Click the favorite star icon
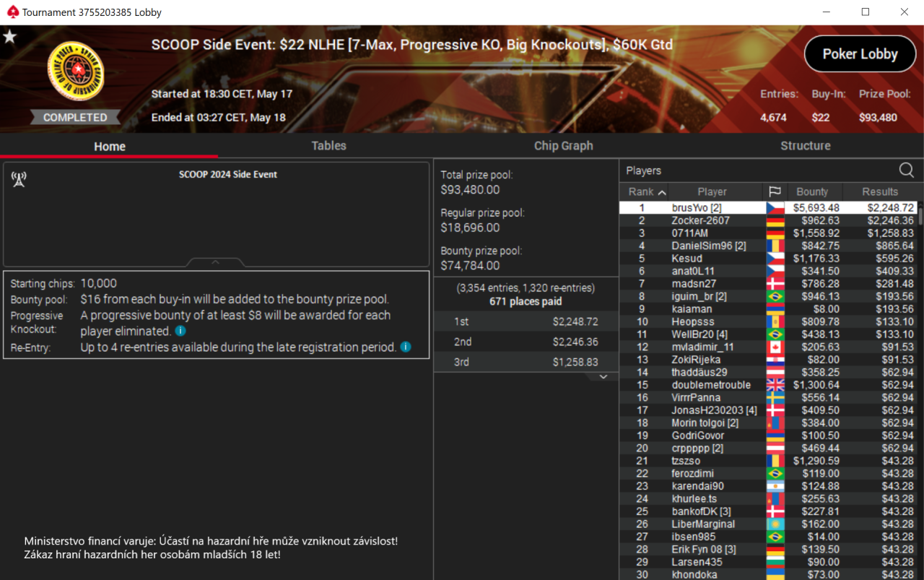This screenshot has width=924, height=580. click(9, 37)
